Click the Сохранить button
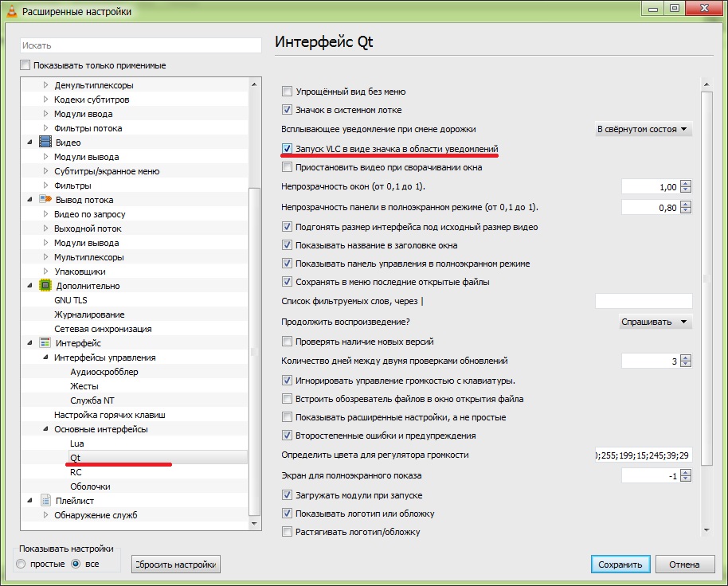This screenshot has width=728, height=586. click(620, 565)
